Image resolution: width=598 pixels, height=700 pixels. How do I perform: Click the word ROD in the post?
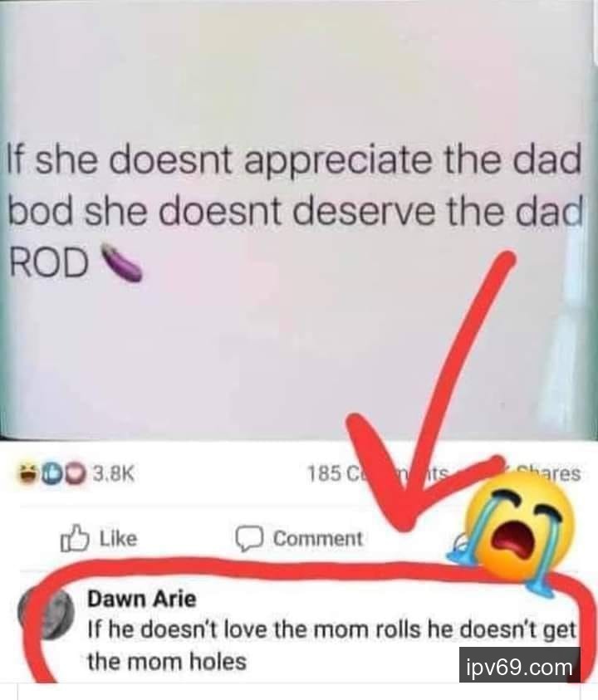49,262
